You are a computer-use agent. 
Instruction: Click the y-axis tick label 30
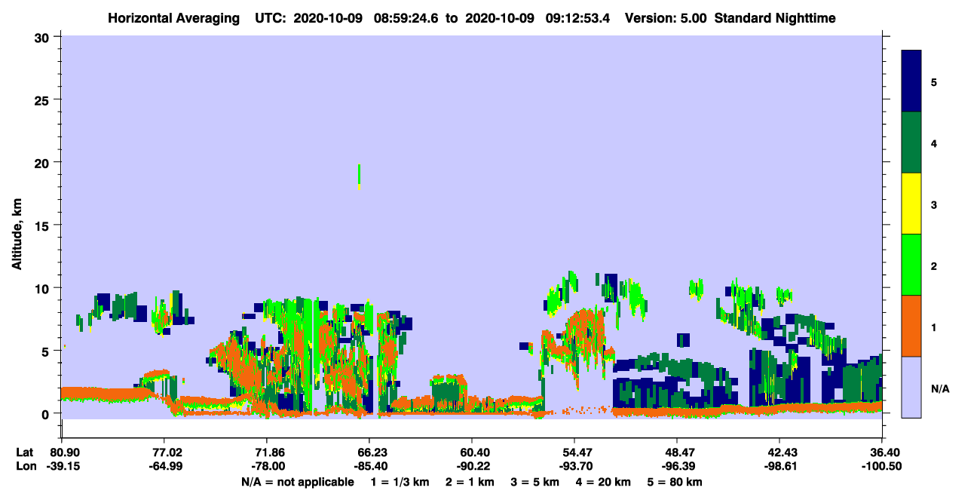[x=44, y=36]
